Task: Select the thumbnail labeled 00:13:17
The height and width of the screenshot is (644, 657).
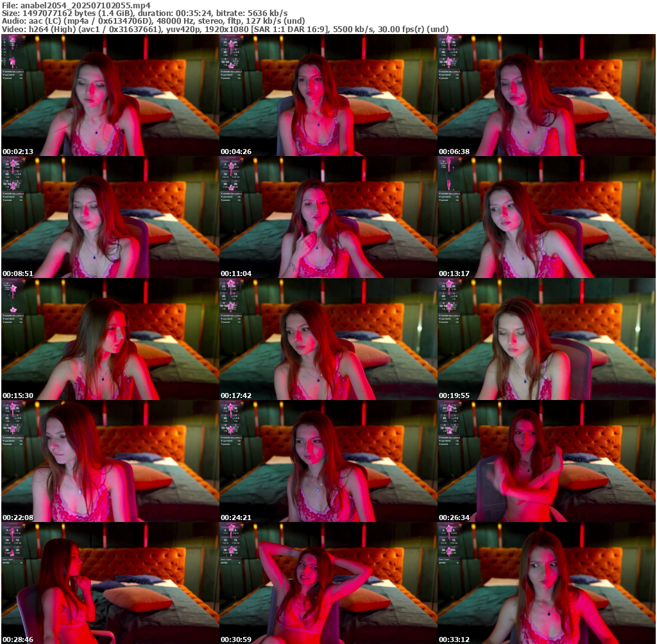Action: point(546,217)
